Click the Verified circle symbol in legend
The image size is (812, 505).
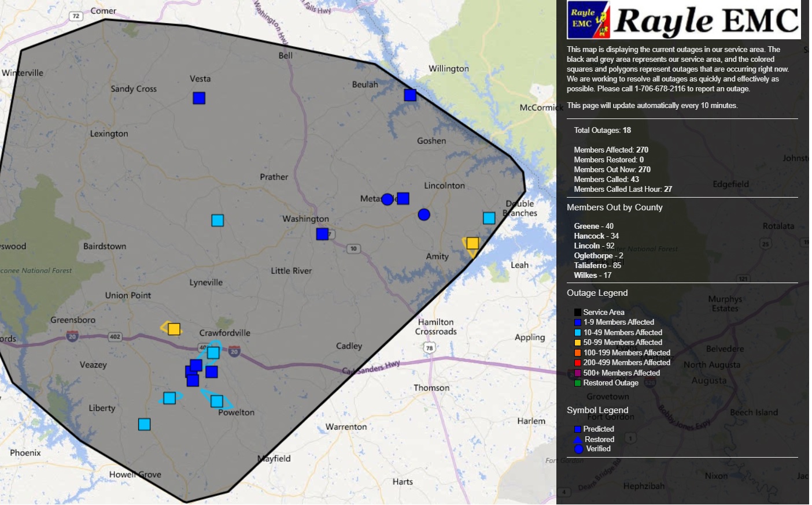pyautogui.click(x=578, y=449)
